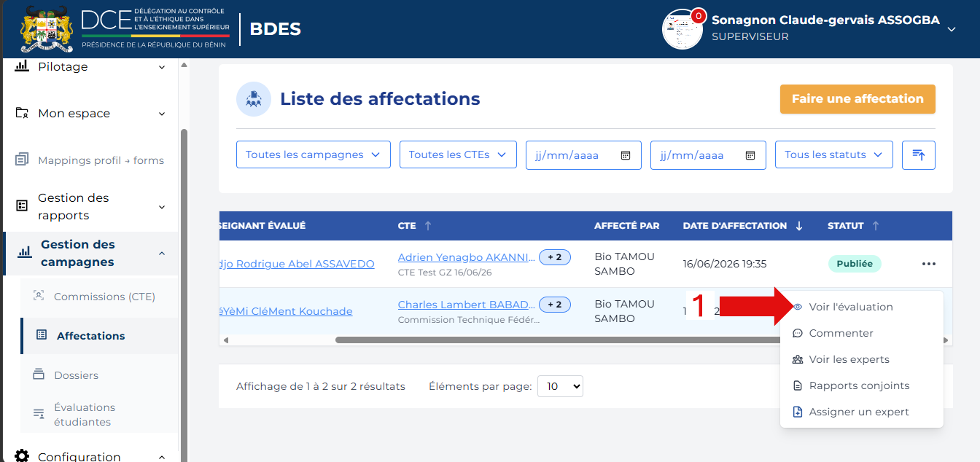Open calendar picker of first date field
The height and width of the screenshot is (462, 980).
coord(625,155)
